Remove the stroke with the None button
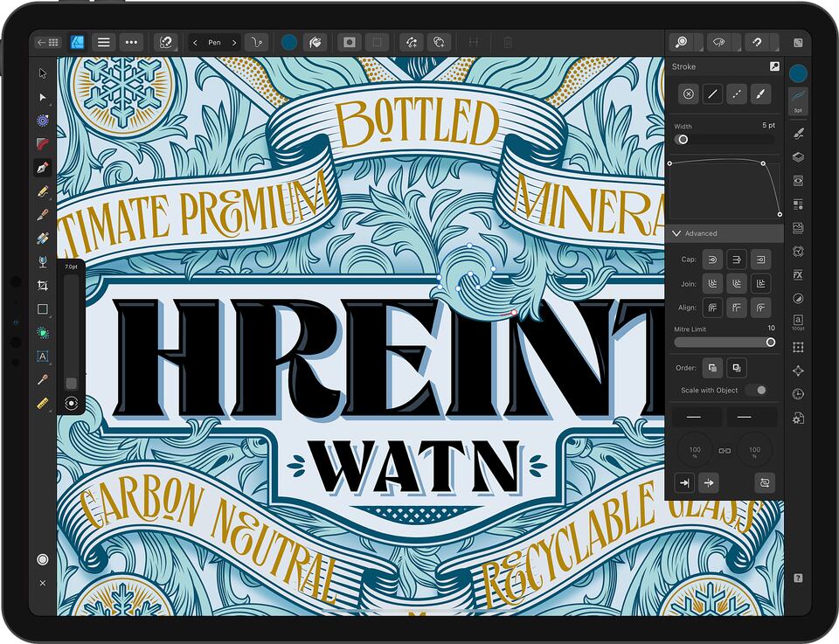The image size is (839, 644). (x=688, y=95)
